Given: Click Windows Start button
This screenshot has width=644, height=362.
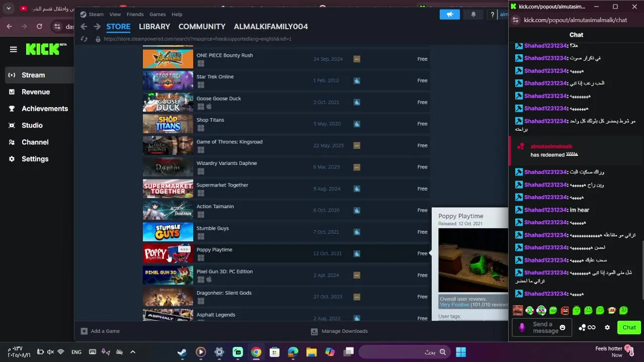Looking at the screenshot, I should point(460,352).
